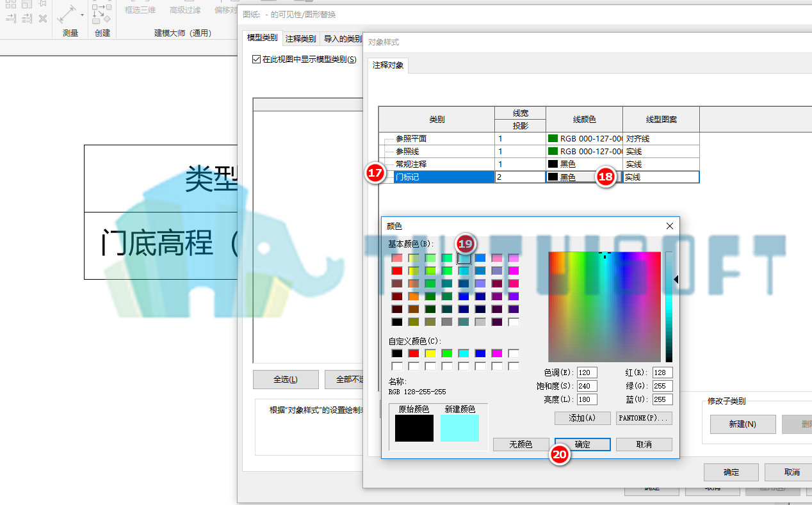Click the 对齐线 line pattern cell
This screenshot has height=505, width=812.
(x=661, y=138)
